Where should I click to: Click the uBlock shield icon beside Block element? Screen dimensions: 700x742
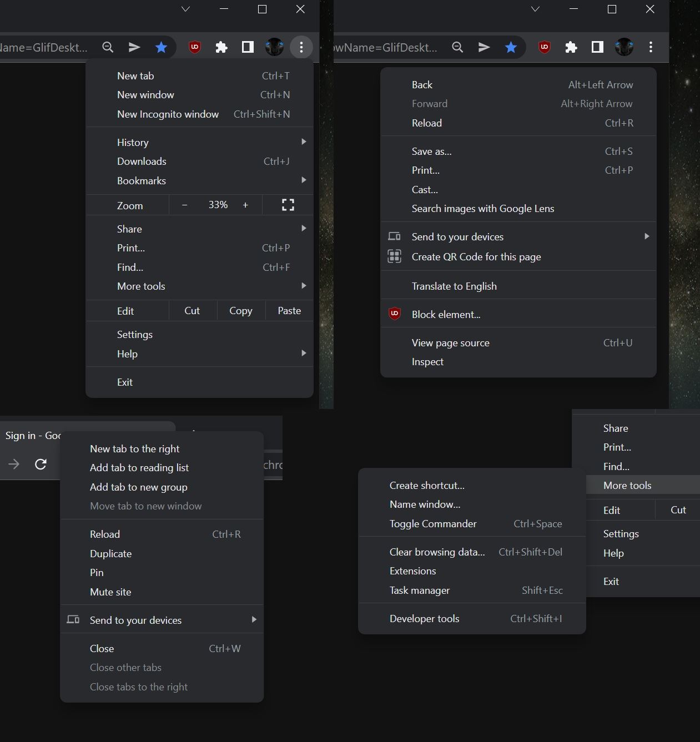[394, 314]
